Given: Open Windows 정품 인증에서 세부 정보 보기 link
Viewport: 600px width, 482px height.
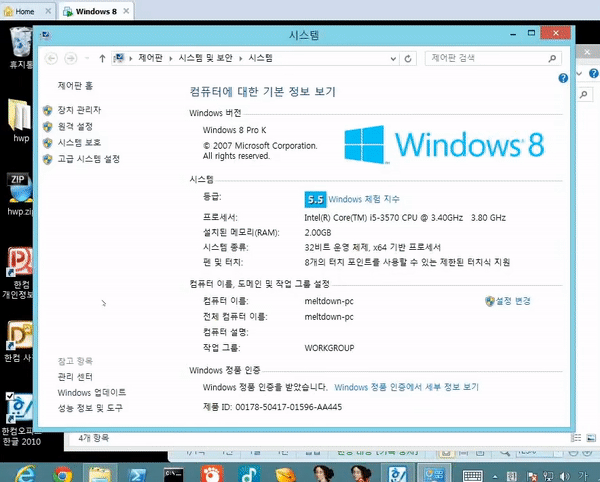Looking at the screenshot, I should (x=406, y=387).
